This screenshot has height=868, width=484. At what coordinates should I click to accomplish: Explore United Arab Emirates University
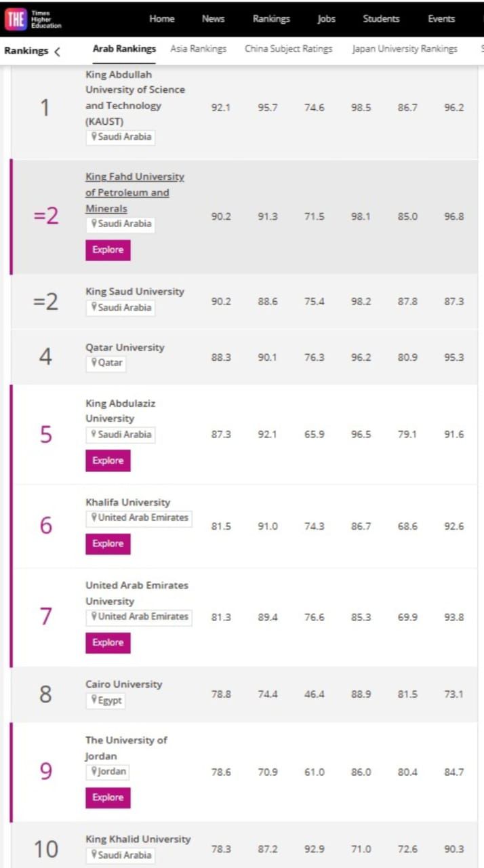[108, 643]
